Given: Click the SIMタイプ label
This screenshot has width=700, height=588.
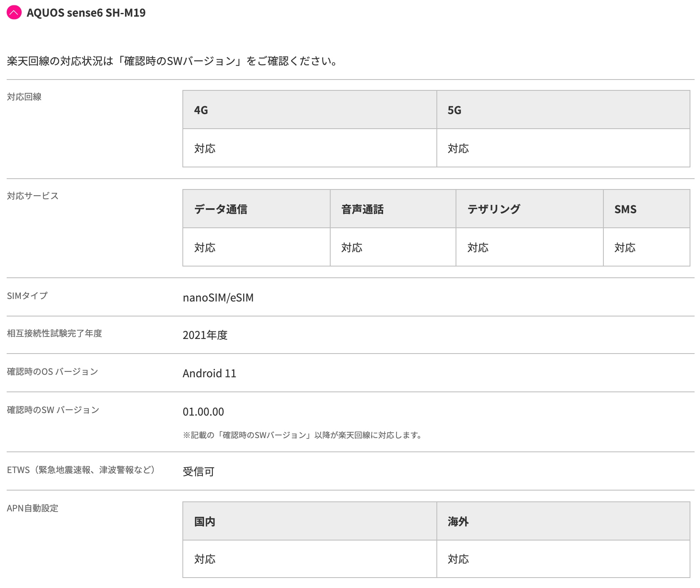Looking at the screenshot, I should point(27,296).
